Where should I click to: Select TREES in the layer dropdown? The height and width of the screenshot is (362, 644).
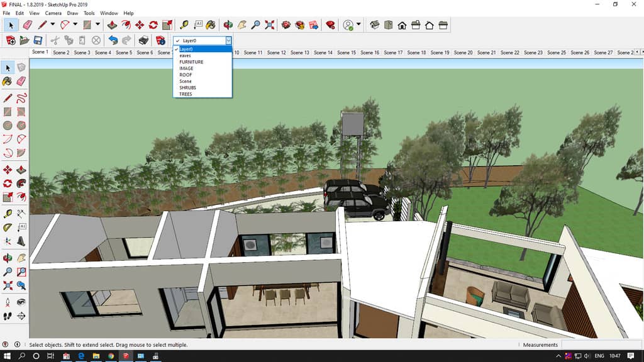point(186,94)
